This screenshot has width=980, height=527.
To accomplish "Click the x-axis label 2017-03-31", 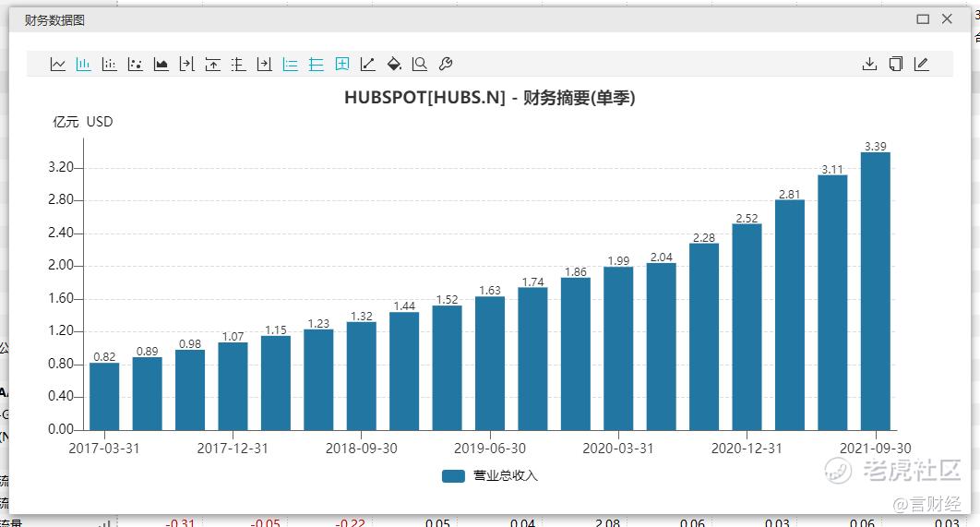I will tap(104, 449).
